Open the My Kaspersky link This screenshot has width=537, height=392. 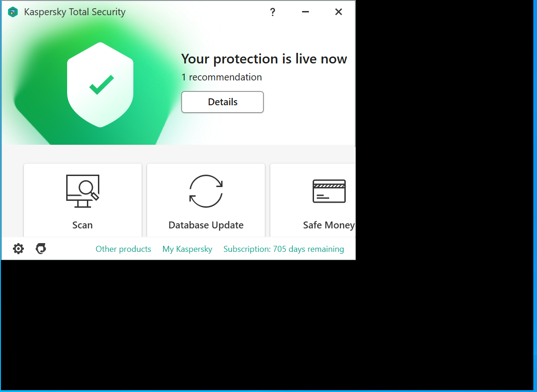(187, 249)
